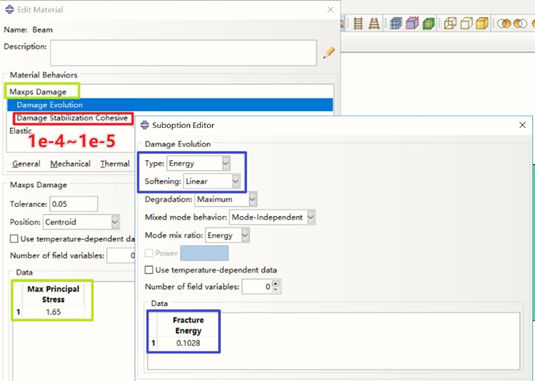Select Damage Stabilization Cohesive suboption
The height and width of the screenshot is (381, 535).
point(72,118)
